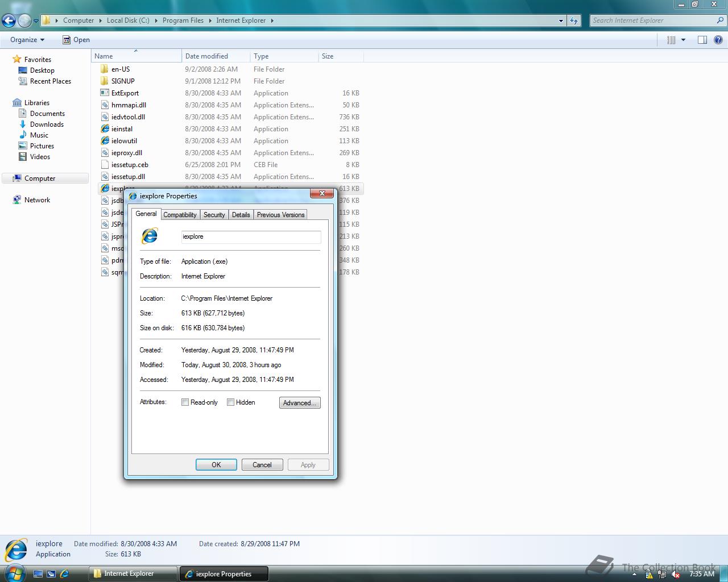Toggle the preview pane icon
Screen dimensions: 728x582
click(702, 40)
